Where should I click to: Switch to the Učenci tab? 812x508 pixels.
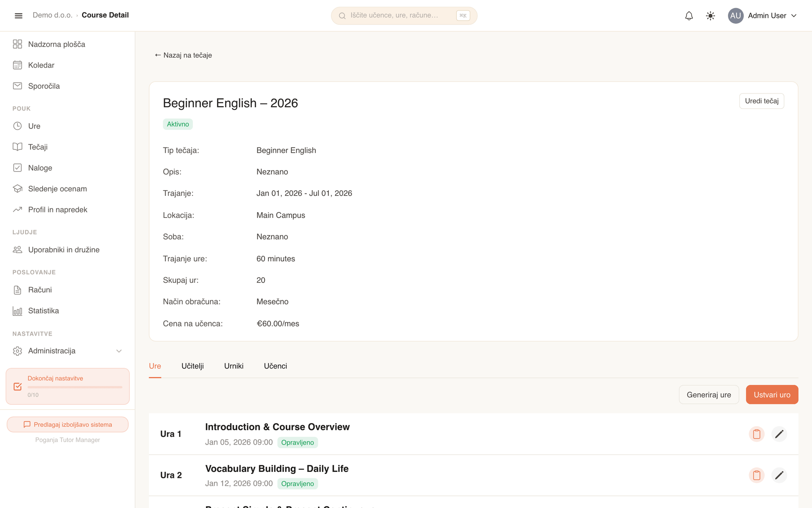point(275,366)
